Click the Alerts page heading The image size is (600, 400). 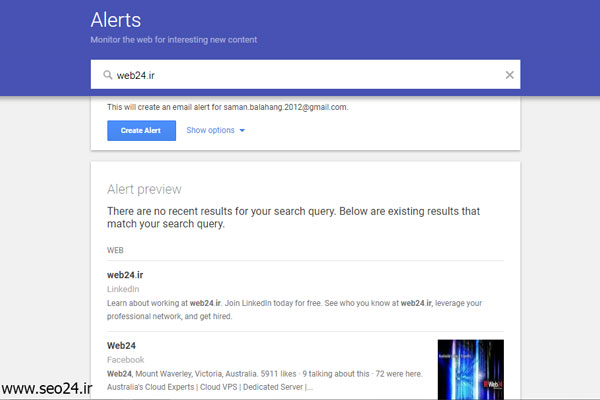point(116,20)
